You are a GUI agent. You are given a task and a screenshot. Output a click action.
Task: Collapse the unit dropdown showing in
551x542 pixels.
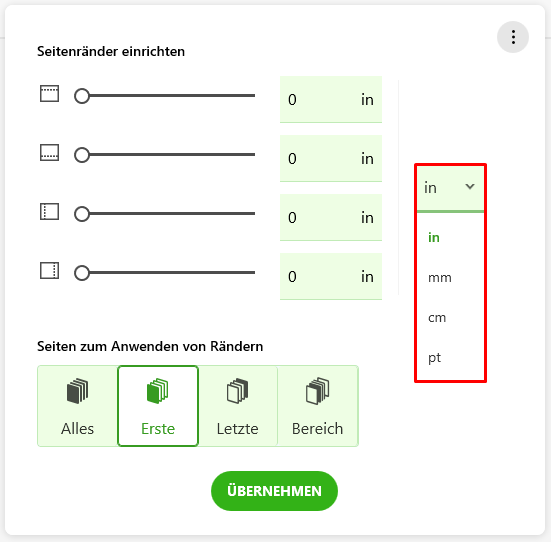coord(450,188)
